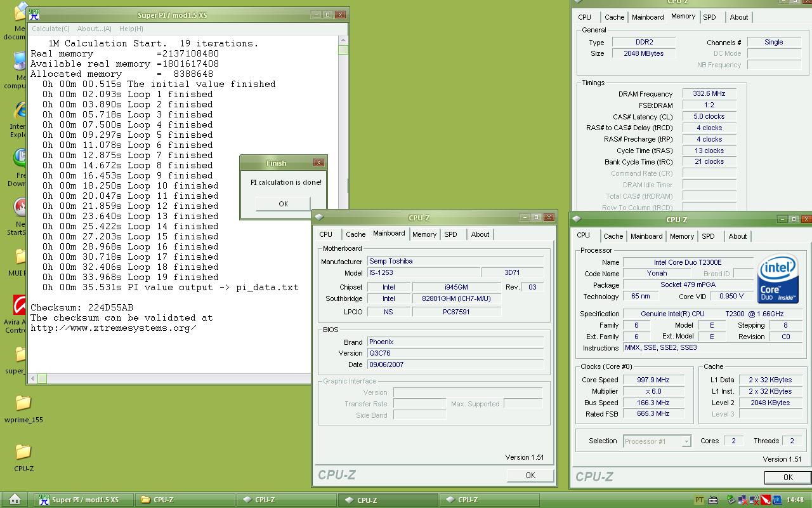Click the disconnected wired network tray icon
Viewport: 812px width, 508px height.
(743, 500)
